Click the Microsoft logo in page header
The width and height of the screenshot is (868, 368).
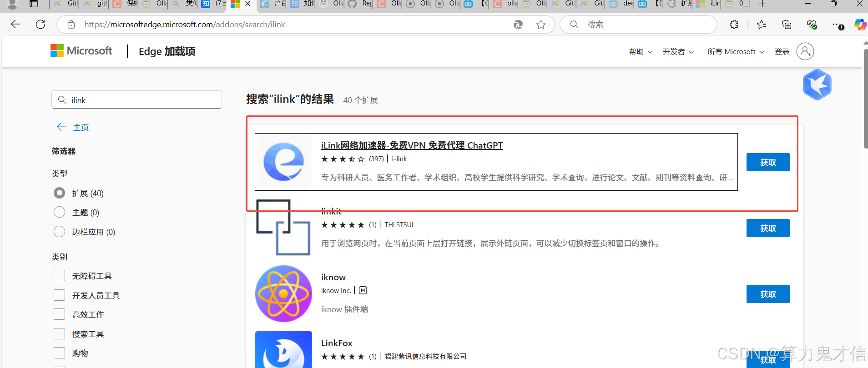pyautogui.click(x=81, y=51)
